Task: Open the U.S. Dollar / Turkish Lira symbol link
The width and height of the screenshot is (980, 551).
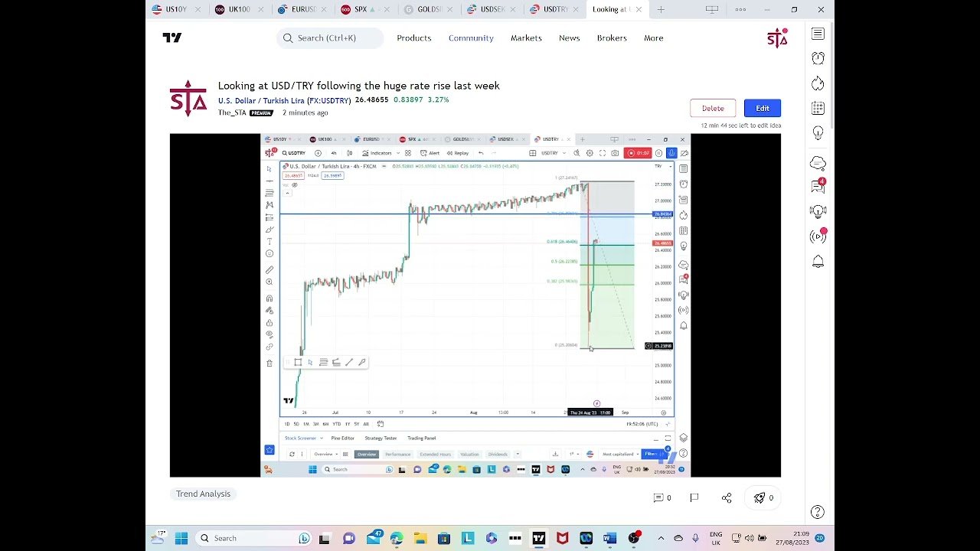Action: 284,100
